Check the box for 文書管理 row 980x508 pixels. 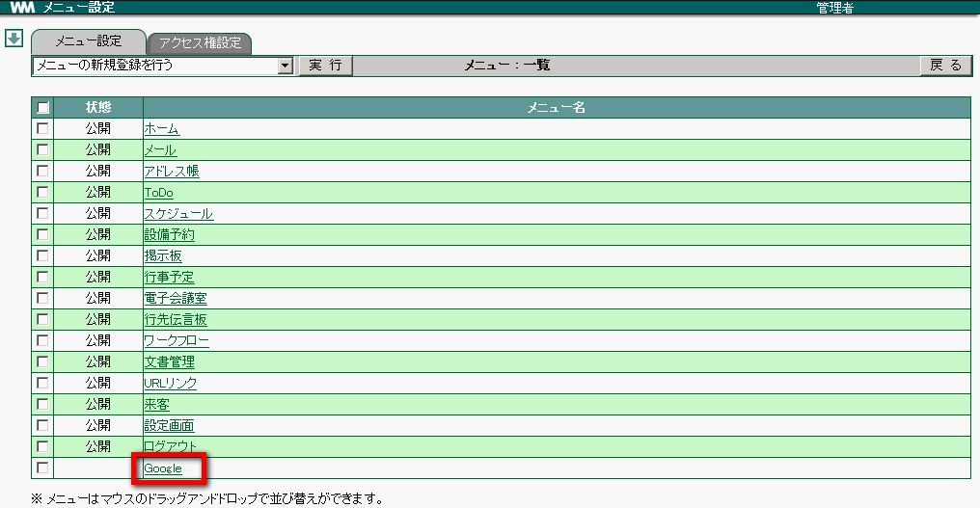pyautogui.click(x=42, y=361)
